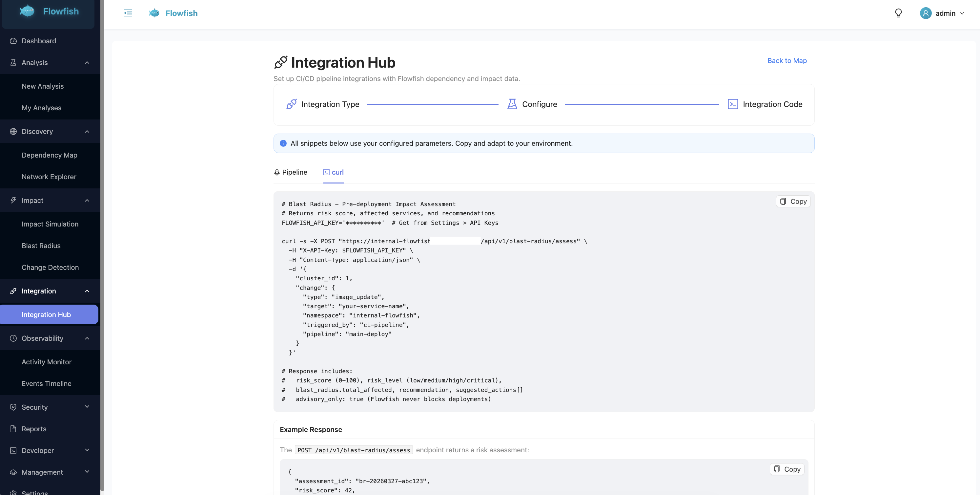Image resolution: width=980 pixels, height=495 pixels.
Task: Click the Flowfish header brand text
Action: (181, 13)
